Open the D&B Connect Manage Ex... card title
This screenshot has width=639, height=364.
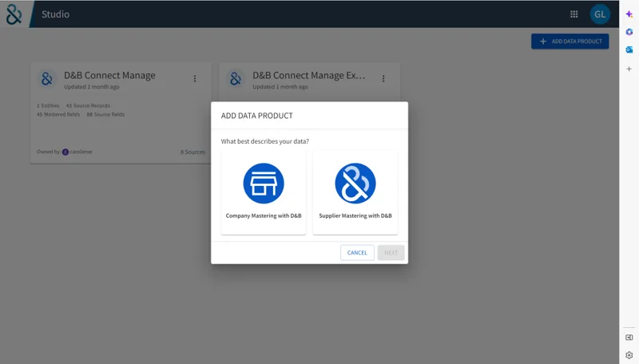pyautogui.click(x=309, y=75)
